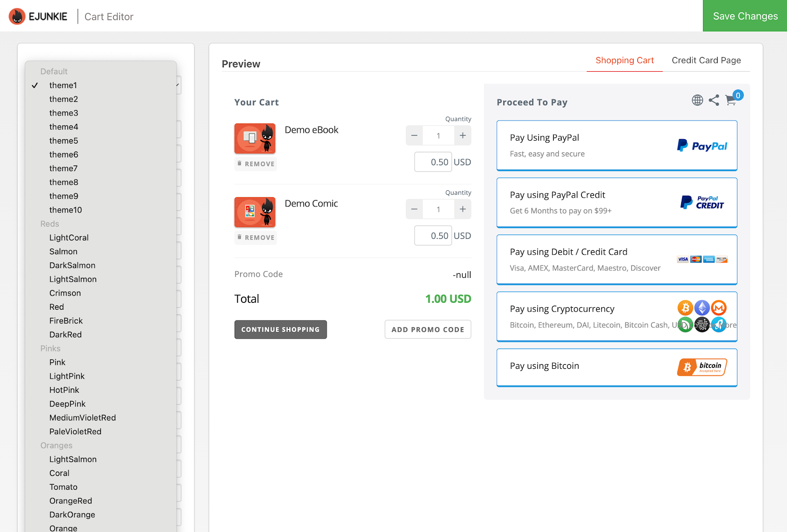Choose Pay using PayPal Credit option

(x=617, y=203)
